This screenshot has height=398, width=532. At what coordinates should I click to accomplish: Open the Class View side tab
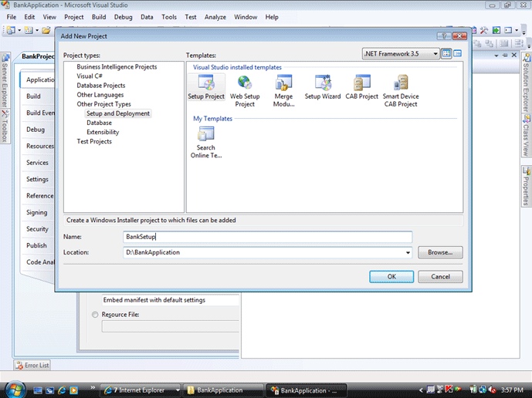527,136
